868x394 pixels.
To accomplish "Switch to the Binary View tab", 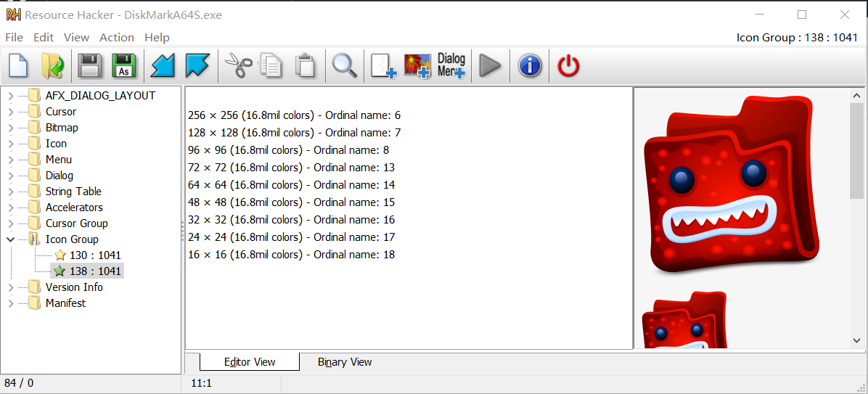I will 345,362.
